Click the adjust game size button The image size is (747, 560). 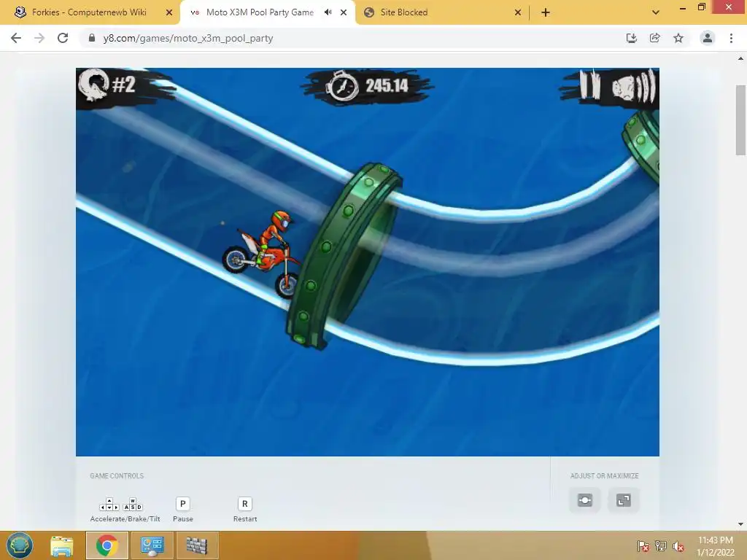click(585, 500)
